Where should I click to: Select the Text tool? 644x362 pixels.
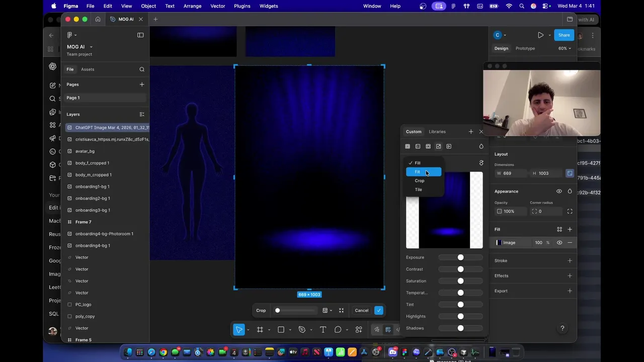pos(323,330)
